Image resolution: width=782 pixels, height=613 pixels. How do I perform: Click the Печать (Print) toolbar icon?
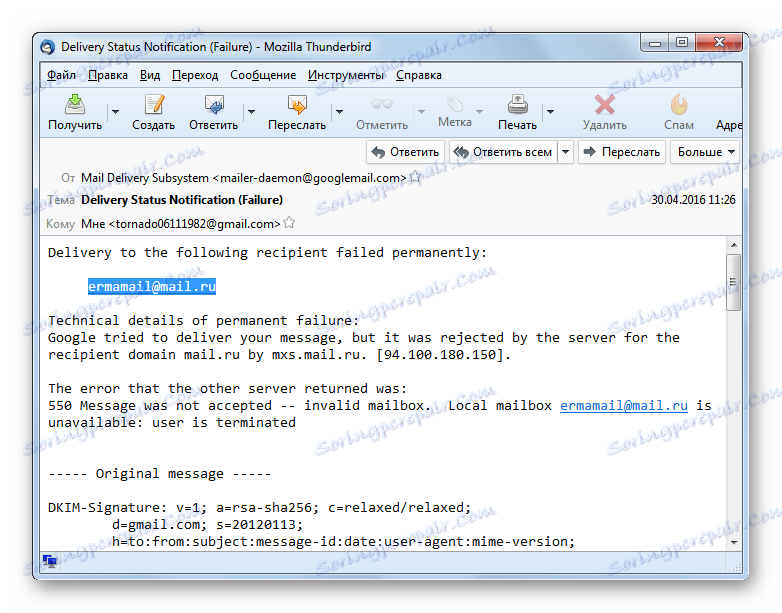[518, 105]
